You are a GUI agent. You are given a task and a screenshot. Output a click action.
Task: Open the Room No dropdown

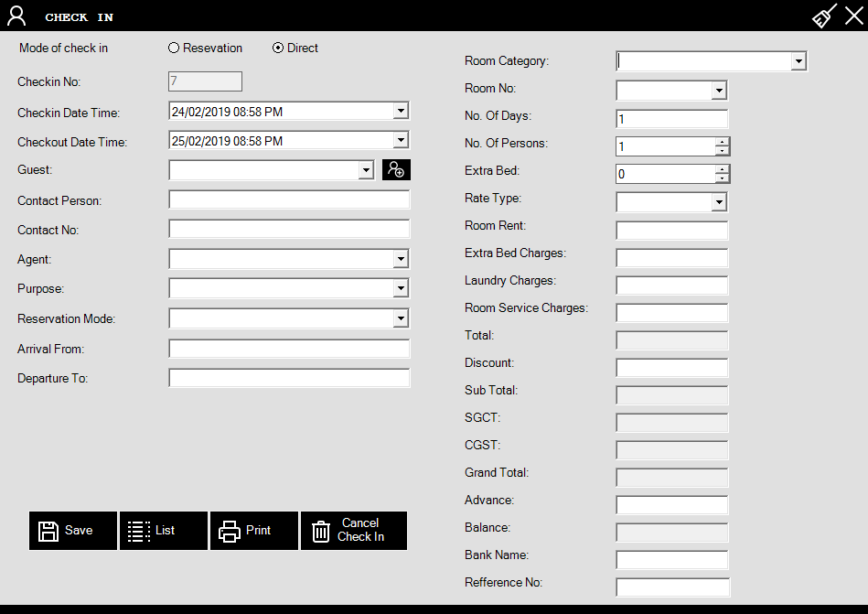(x=719, y=91)
